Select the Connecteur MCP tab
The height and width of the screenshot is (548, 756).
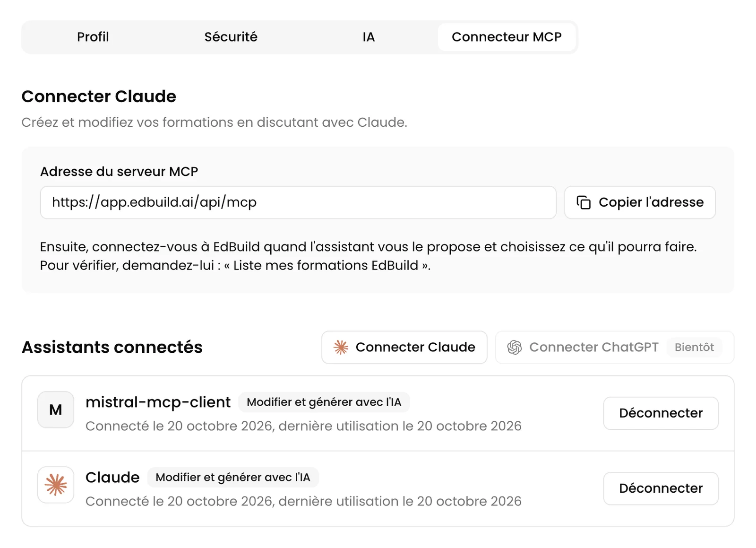click(507, 37)
